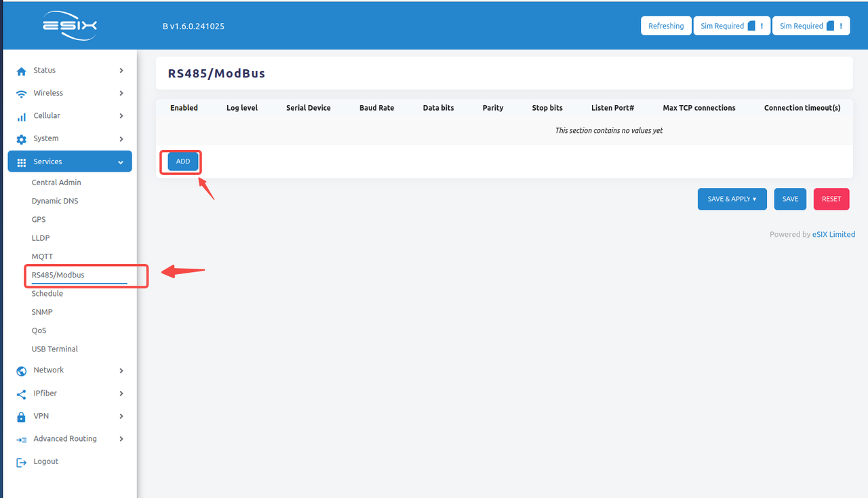868x498 pixels.
Task: Open the MQTT services page
Action: click(42, 256)
